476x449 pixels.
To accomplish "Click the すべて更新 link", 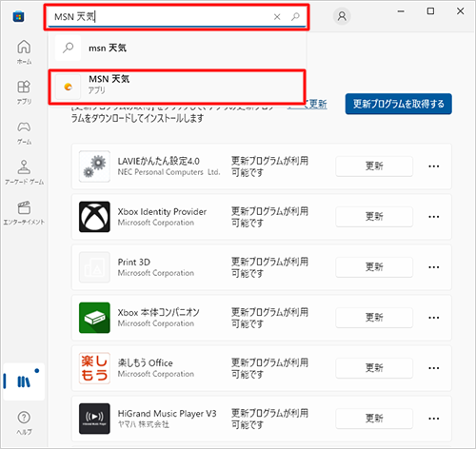I will click(307, 104).
